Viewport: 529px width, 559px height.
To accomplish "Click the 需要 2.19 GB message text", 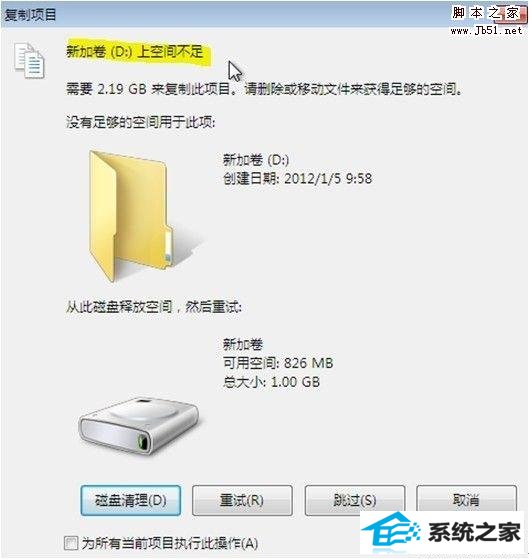I will tap(264, 89).
